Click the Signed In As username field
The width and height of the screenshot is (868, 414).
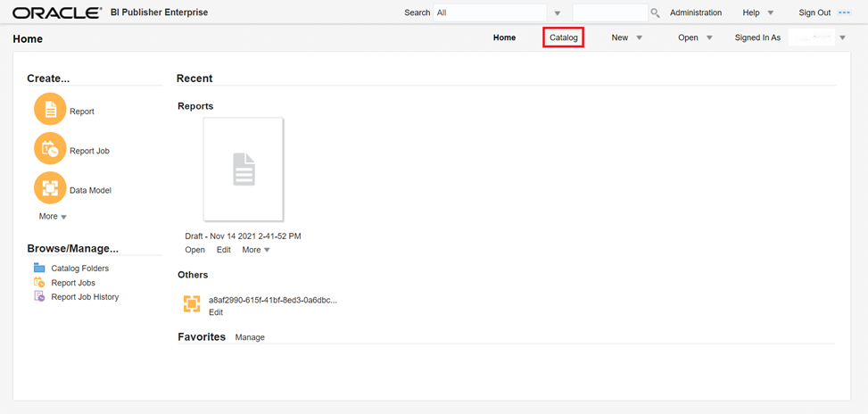point(812,37)
